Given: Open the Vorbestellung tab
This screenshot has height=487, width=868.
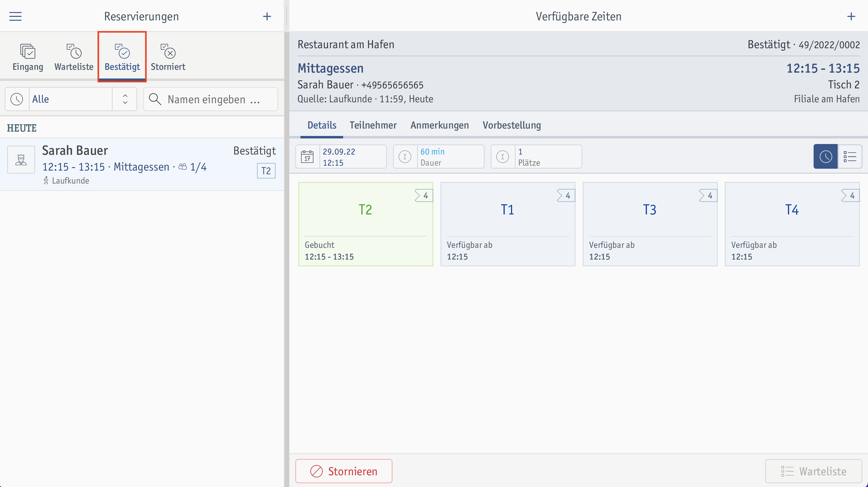Looking at the screenshot, I should (512, 125).
